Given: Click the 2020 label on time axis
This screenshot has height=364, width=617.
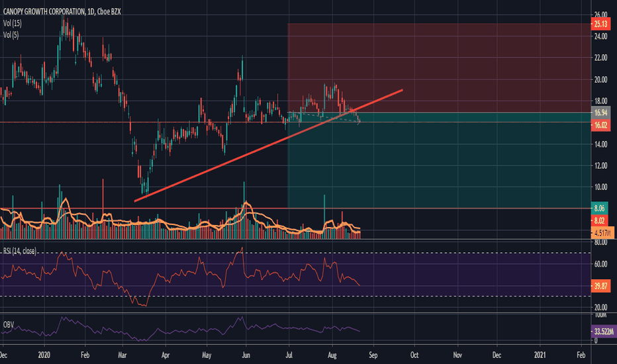Looking at the screenshot, I should tap(44, 355).
